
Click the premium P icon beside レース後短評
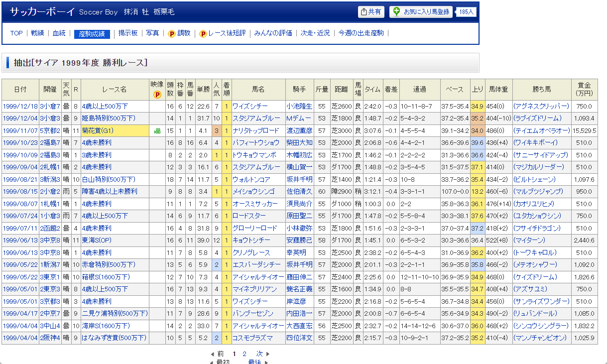(x=203, y=33)
